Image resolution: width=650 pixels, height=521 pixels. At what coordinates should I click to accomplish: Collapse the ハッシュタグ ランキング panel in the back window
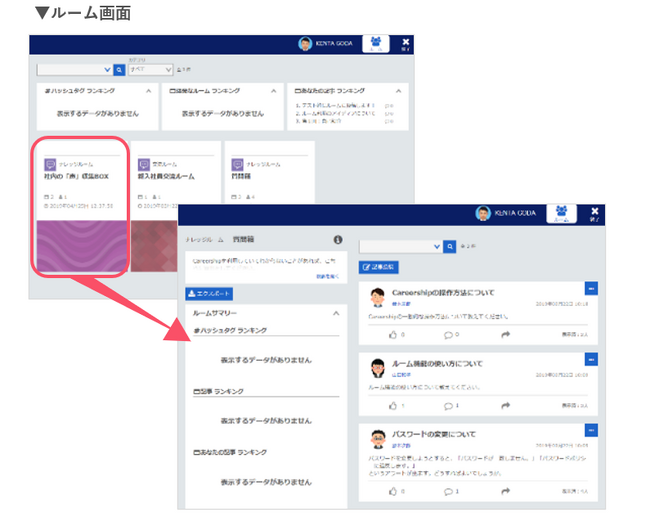click(148, 91)
